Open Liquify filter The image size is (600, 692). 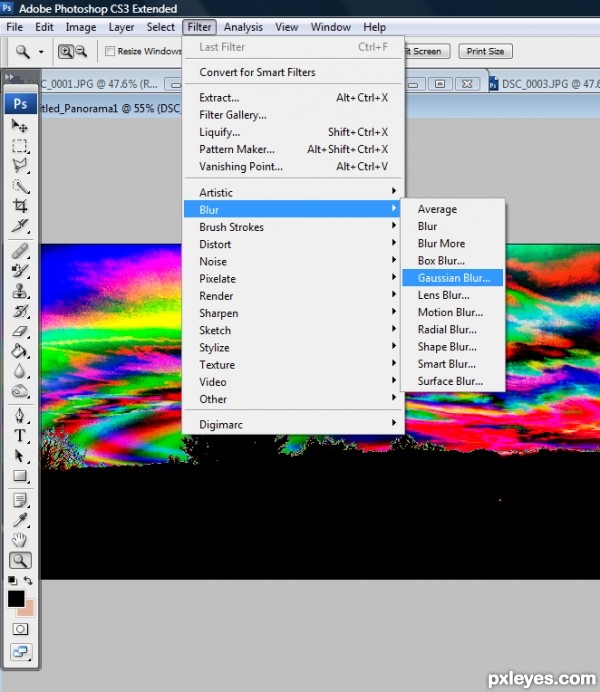(293, 132)
